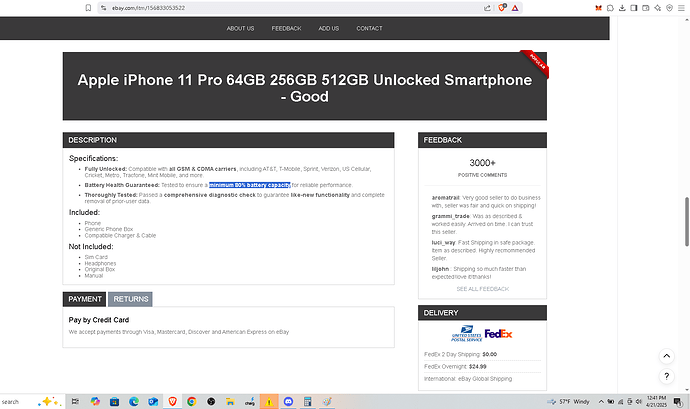Click the page vertical scrollbar thumb
The image size is (690, 409).
pos(686,221)
